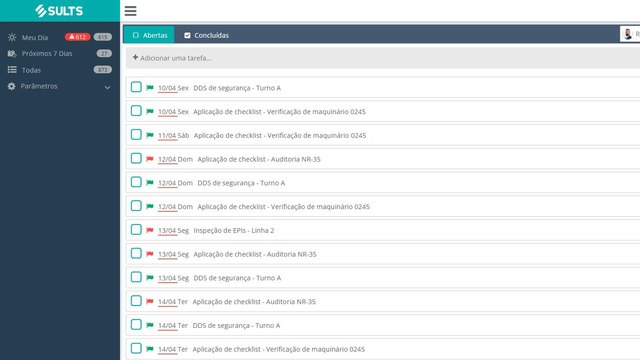
Task: Check the 12/04 DDS de segurança task
Action: [x=136, y=182]
